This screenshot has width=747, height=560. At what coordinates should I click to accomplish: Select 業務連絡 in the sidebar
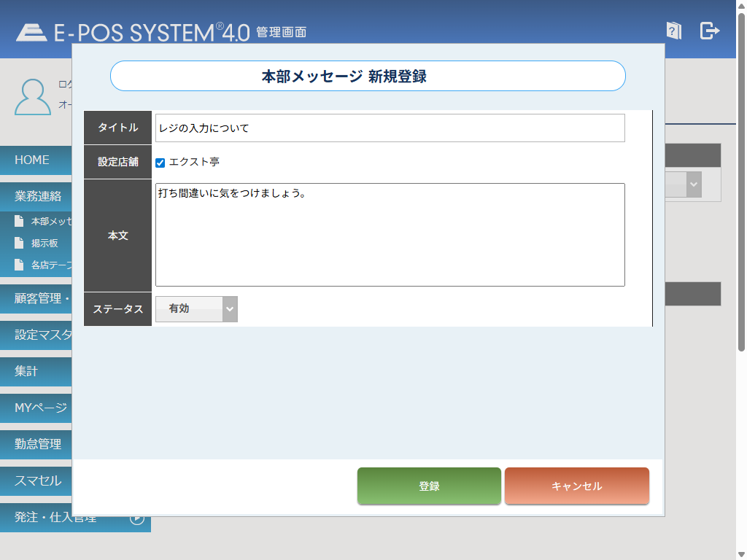click(x=38, y=196)
